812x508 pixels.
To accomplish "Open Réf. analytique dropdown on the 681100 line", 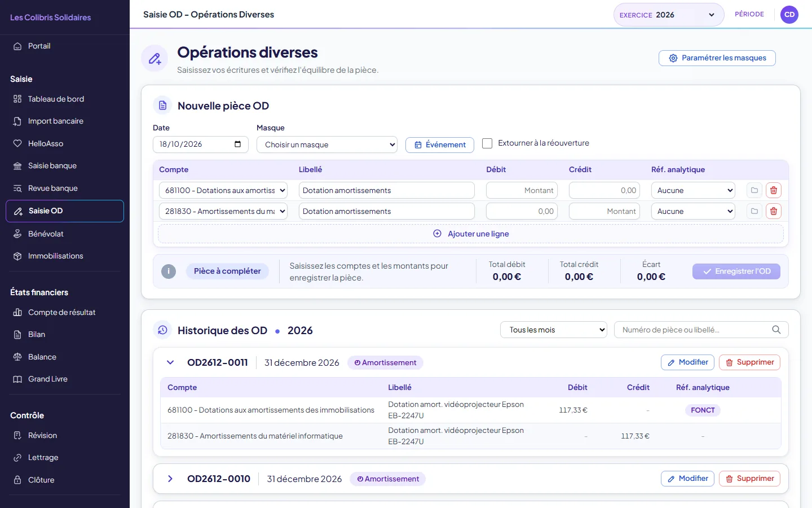I will pos(693,190).
